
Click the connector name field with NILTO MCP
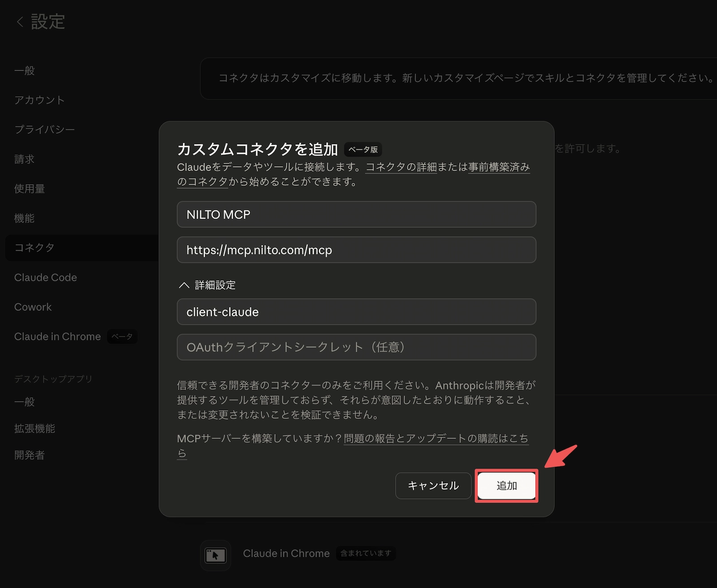[x=356, y=215]
